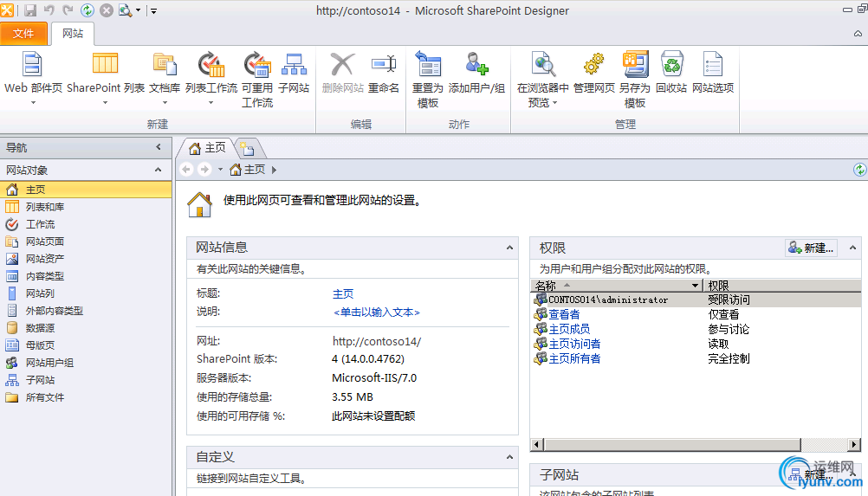This screenshot has width=868, height=496.
Task: Open 网站选项 from the ribbon
Action: (713, 64)
